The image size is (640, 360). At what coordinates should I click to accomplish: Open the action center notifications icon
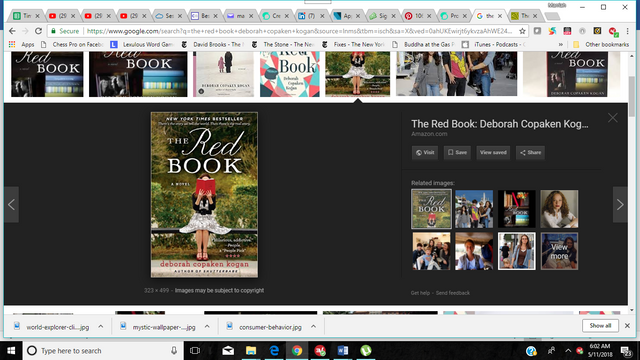pyautogui.click(x=625, y=351)
